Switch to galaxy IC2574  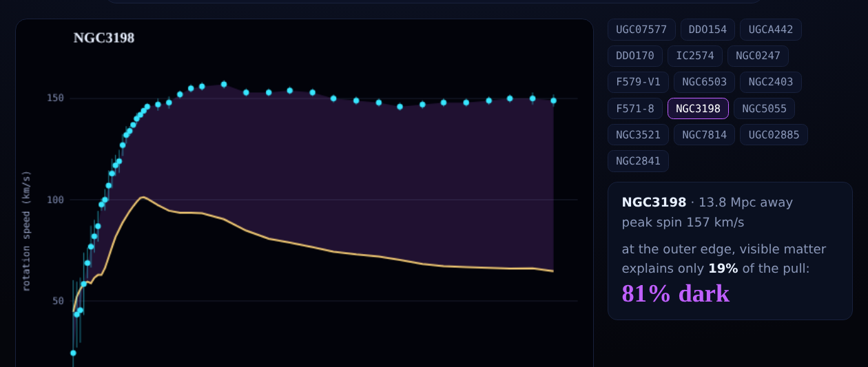coord(695,56)
